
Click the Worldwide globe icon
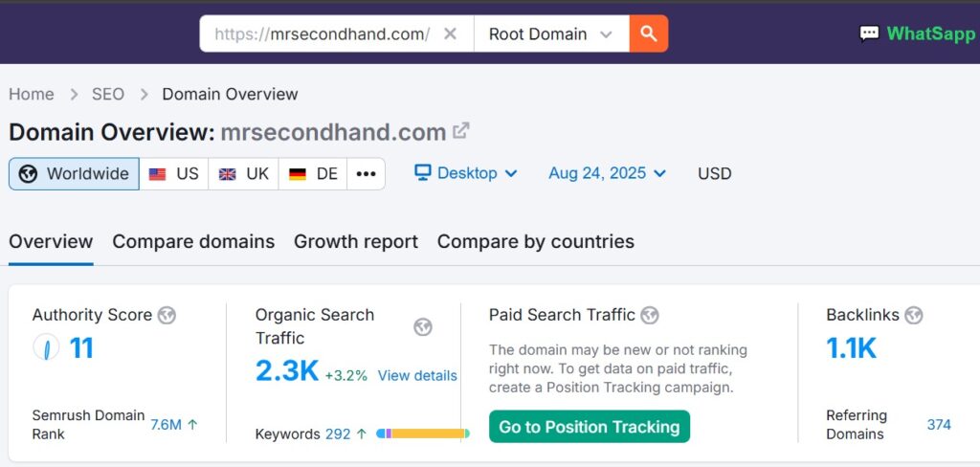pyautogui.click(x=28, y=174)
